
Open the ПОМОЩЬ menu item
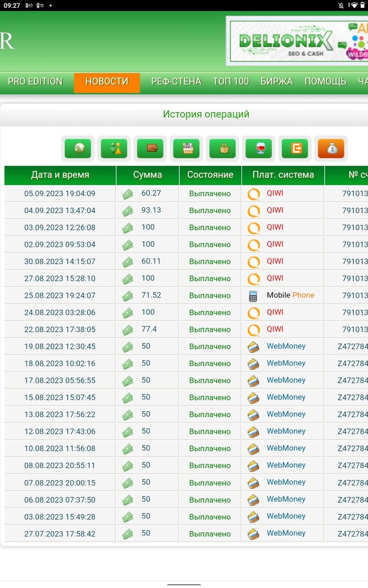point(325,82)
